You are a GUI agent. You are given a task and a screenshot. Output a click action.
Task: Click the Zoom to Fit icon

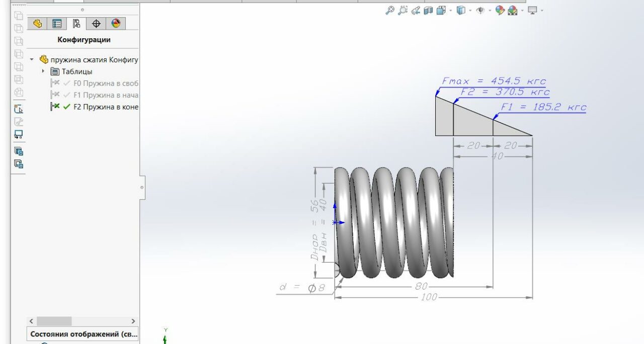[x=390, y=11]
